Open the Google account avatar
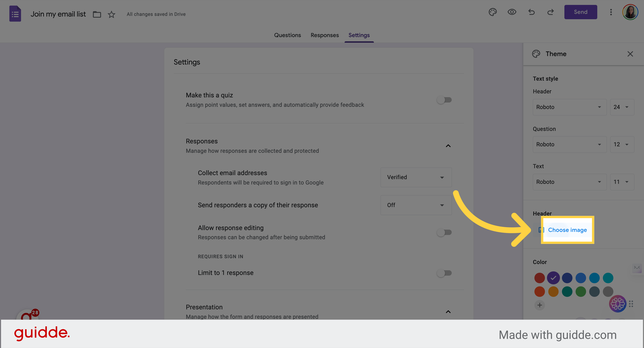The height and width of the screenshot is (348, 644). point(630,12)
